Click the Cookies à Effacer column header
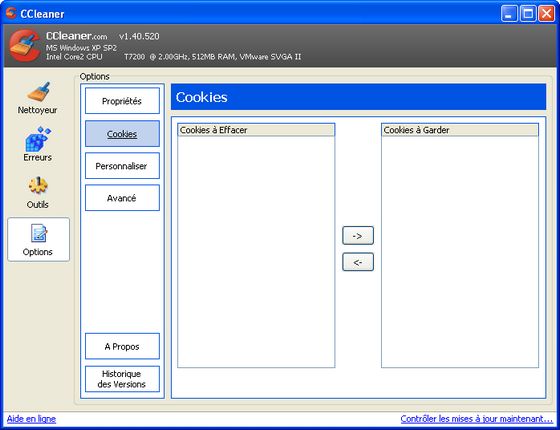The image size is (560, 430). point(256,130)
